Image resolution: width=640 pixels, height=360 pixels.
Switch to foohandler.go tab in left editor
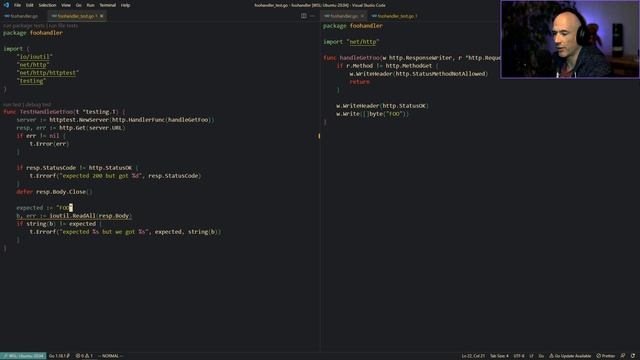coord(24,16)
